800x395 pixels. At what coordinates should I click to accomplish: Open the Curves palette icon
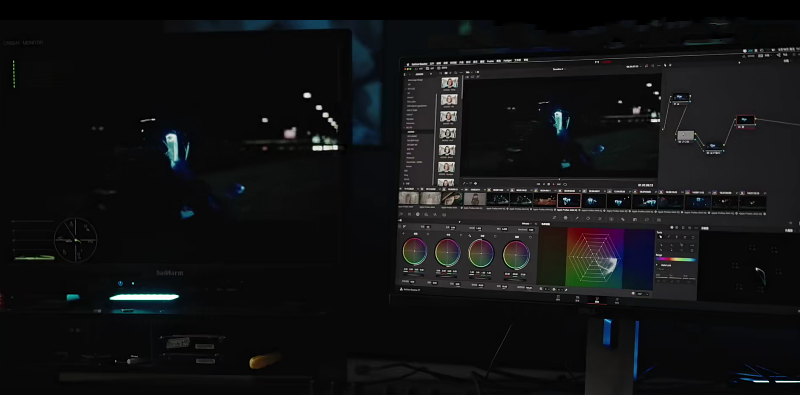coord(554,217)
